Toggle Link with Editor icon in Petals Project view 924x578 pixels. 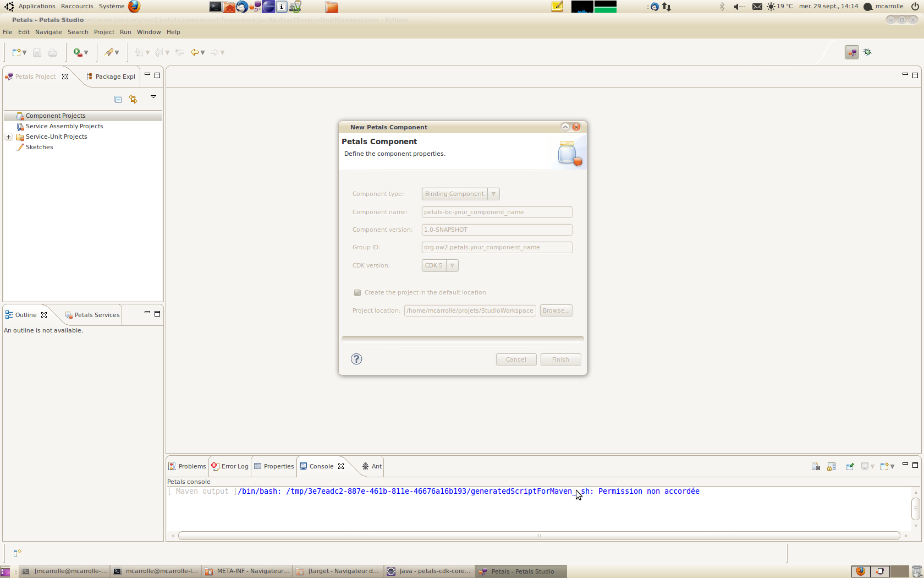(x=133, y=99)
